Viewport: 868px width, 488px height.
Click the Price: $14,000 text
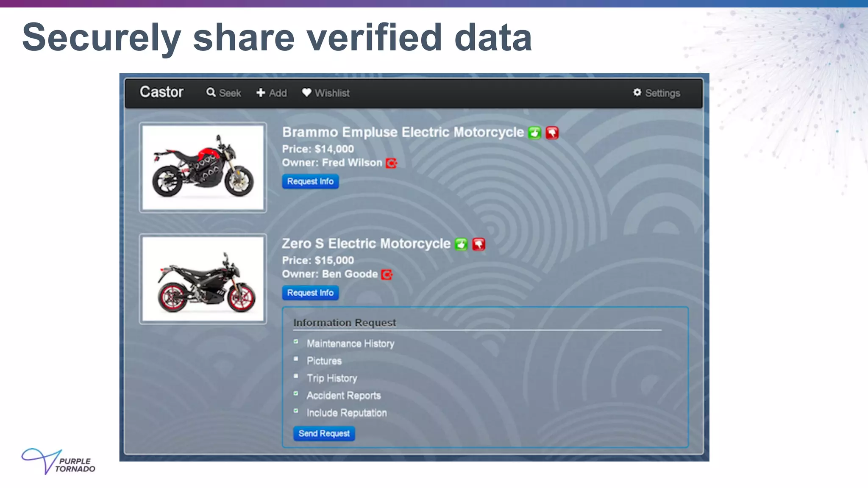318,149
